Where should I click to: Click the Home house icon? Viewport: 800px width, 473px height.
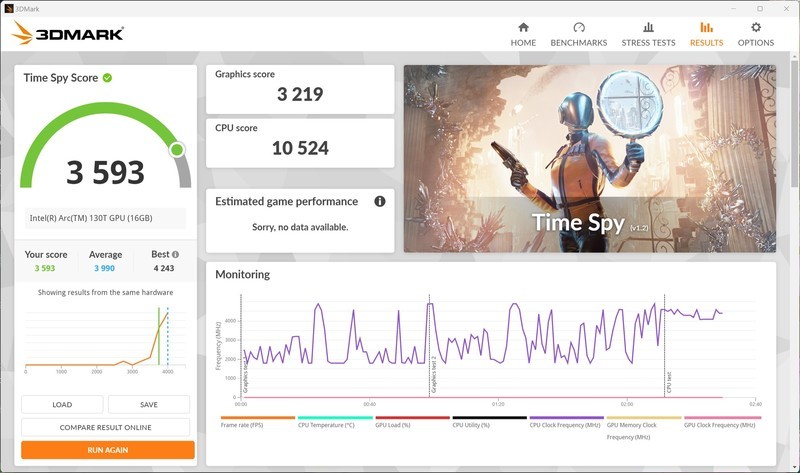coord(523,27)
